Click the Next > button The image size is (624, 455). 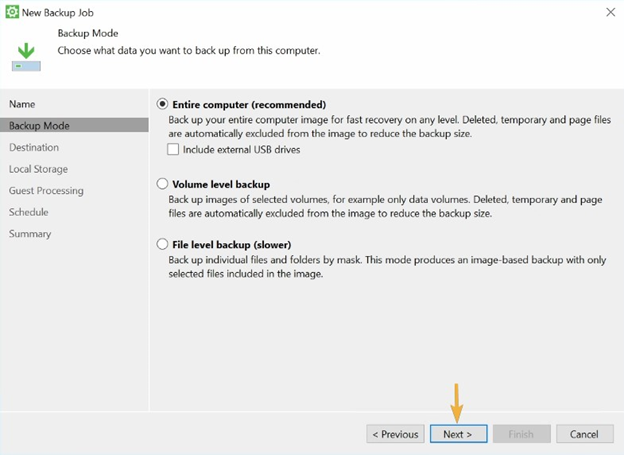click(458, 434)
